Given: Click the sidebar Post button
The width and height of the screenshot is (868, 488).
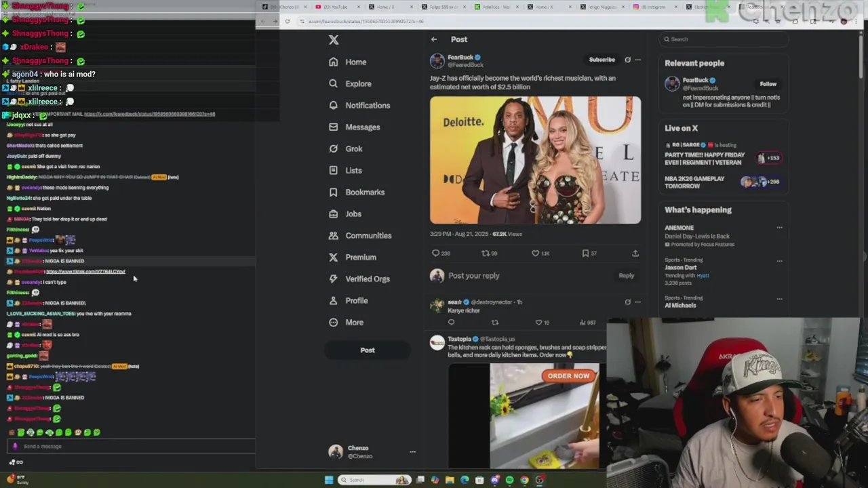Looking at the screenshot, I should [x=367, y=350].
